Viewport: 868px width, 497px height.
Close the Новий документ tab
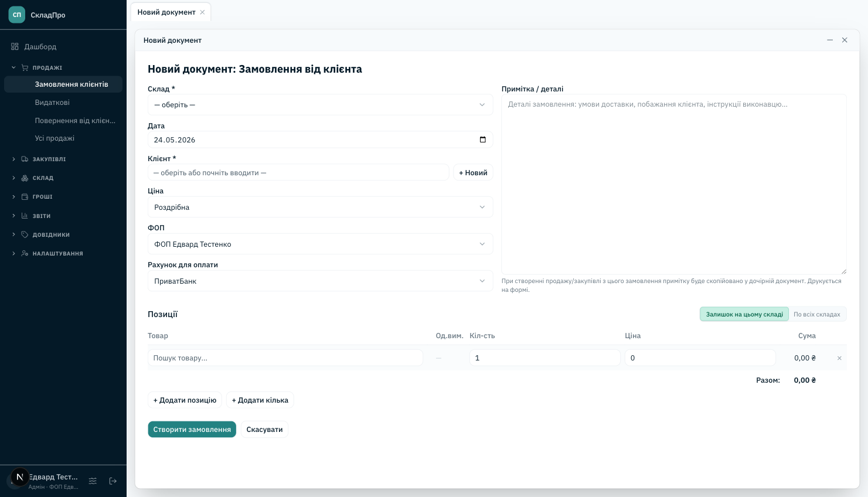[x=202, y=12]
